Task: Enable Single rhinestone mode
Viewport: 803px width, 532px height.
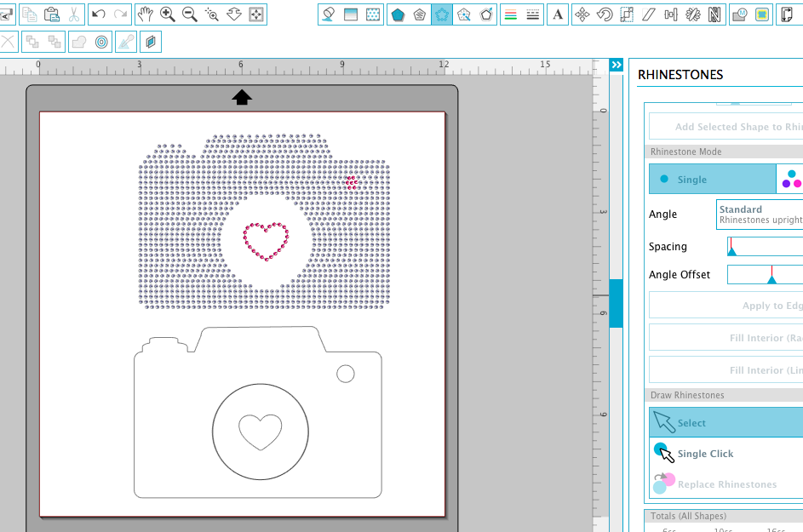Action: point(712,179)
